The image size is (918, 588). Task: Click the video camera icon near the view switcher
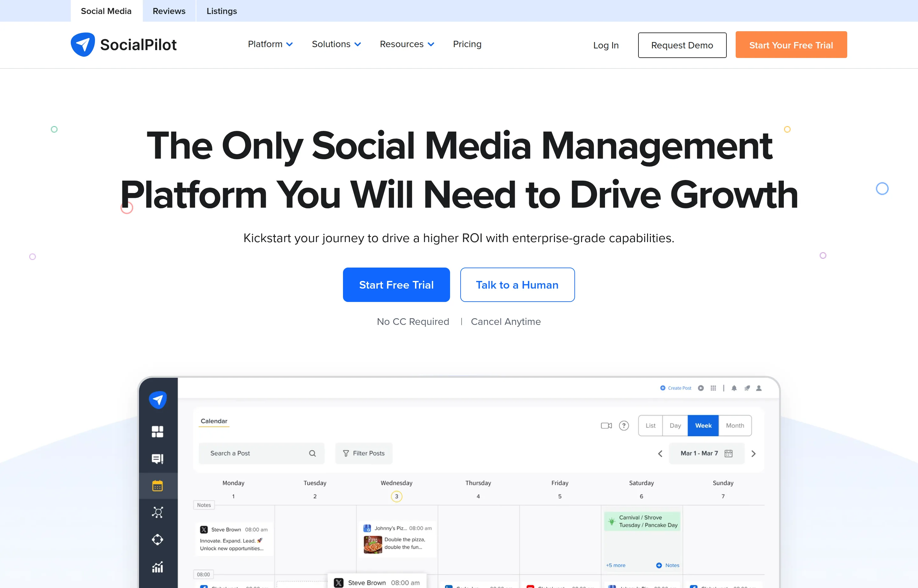point(606,425)
